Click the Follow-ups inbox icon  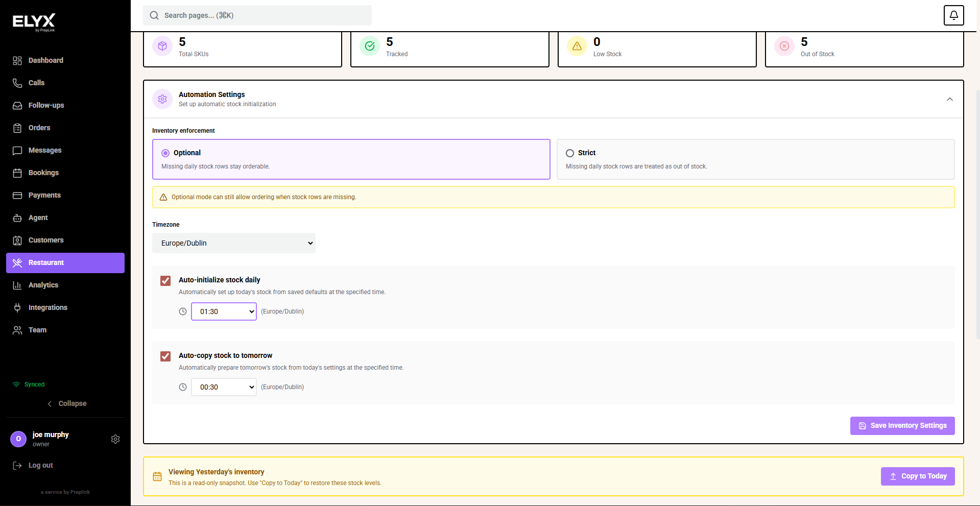tap(17, 106)
